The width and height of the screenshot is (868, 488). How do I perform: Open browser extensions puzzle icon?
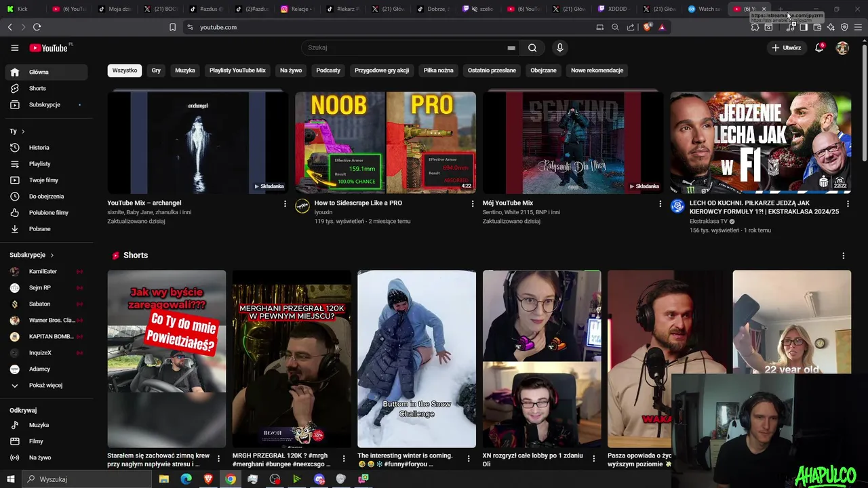point(755,27)
